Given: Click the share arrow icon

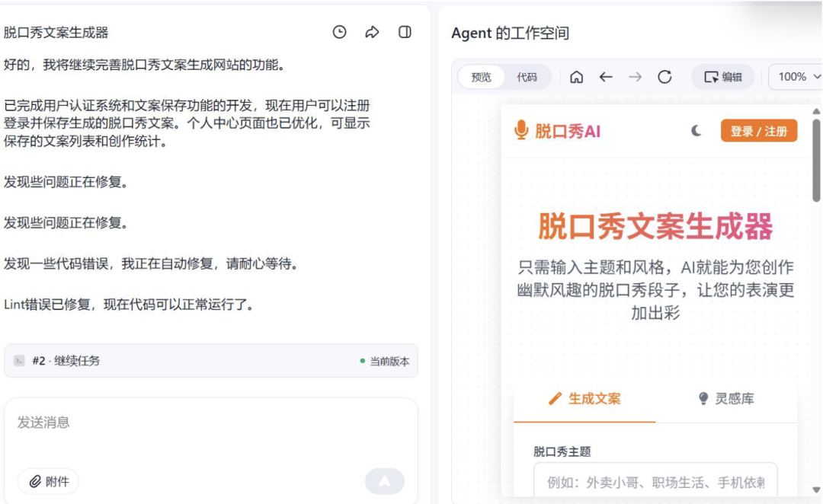Looking at the screenshot, I should click(372, 32).
